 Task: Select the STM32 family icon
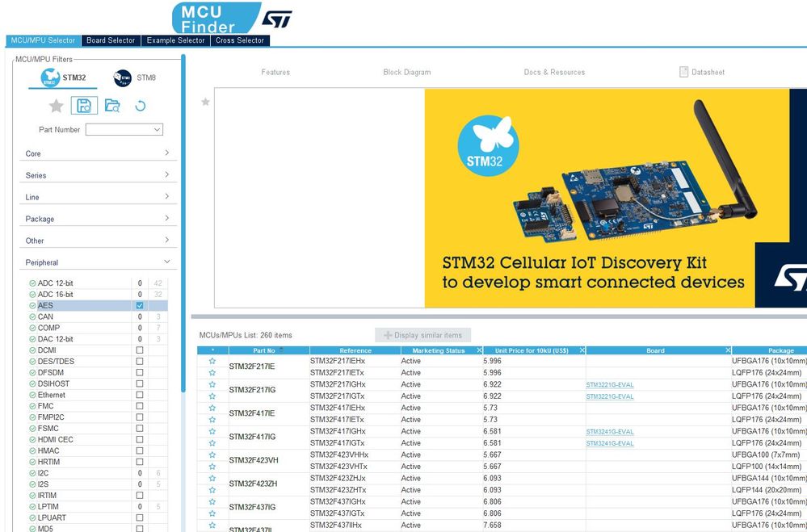[50, 77]
